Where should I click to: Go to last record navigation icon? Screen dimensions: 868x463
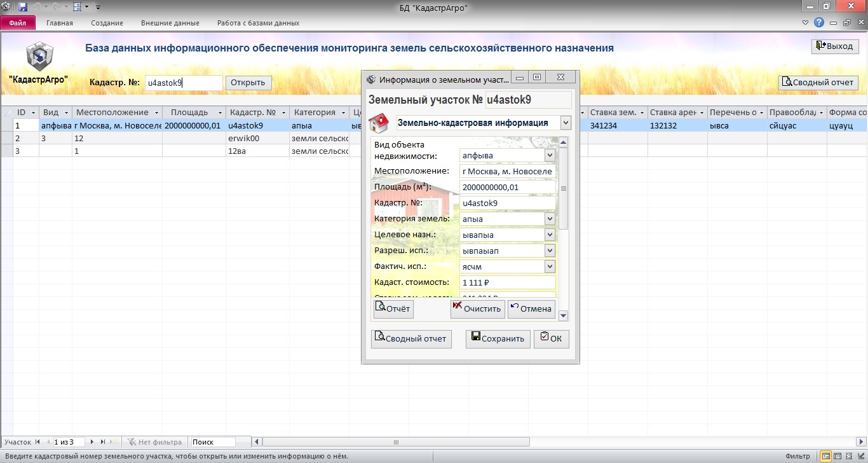pos(103,442)
